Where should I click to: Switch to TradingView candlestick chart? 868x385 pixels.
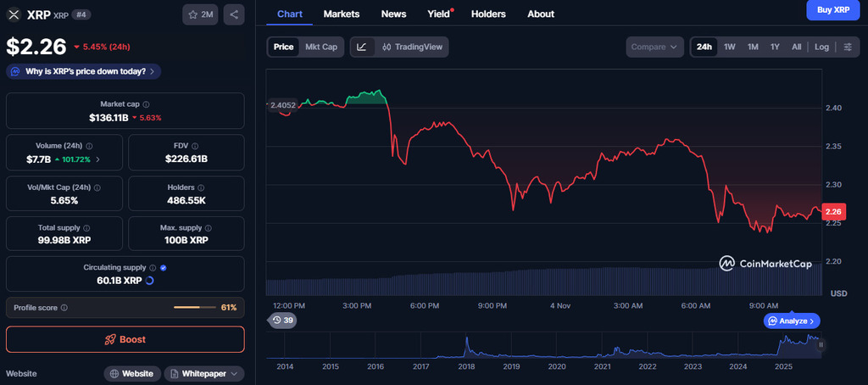tap(412, 47)
